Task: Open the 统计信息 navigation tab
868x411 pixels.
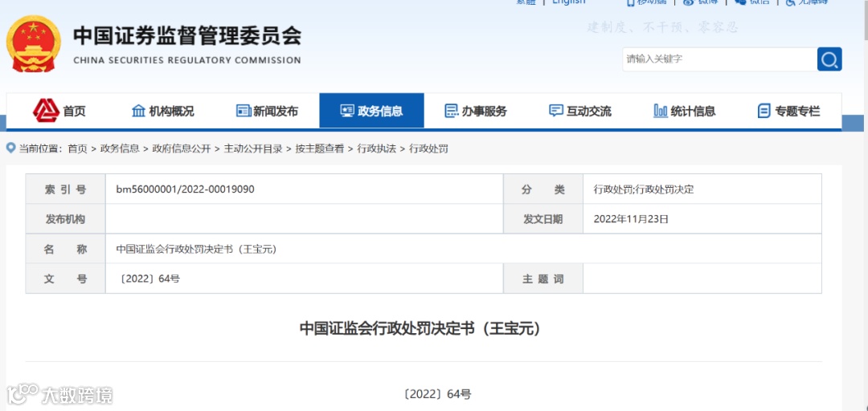Action: [684, 111]
